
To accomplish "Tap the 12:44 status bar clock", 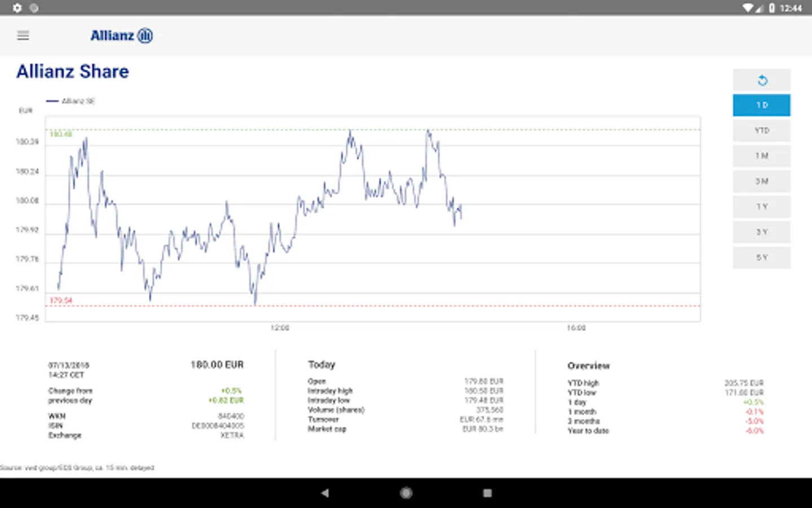I will pos(792,8).
